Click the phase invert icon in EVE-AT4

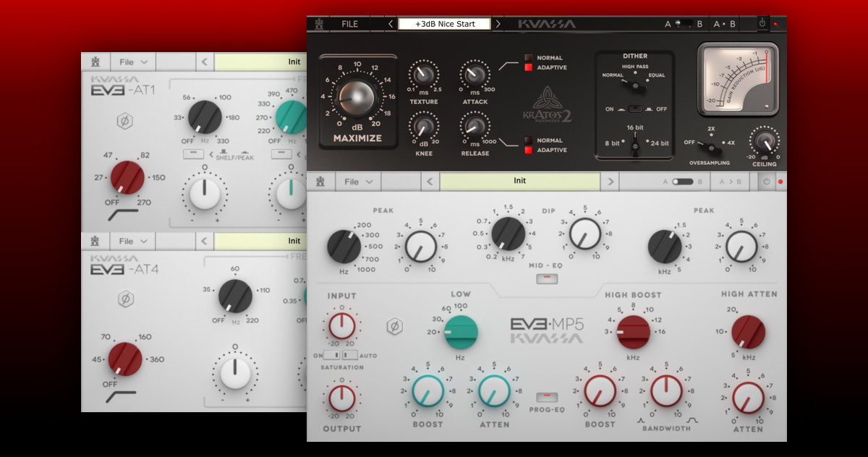pyautogui.click(x=125, y=298)
